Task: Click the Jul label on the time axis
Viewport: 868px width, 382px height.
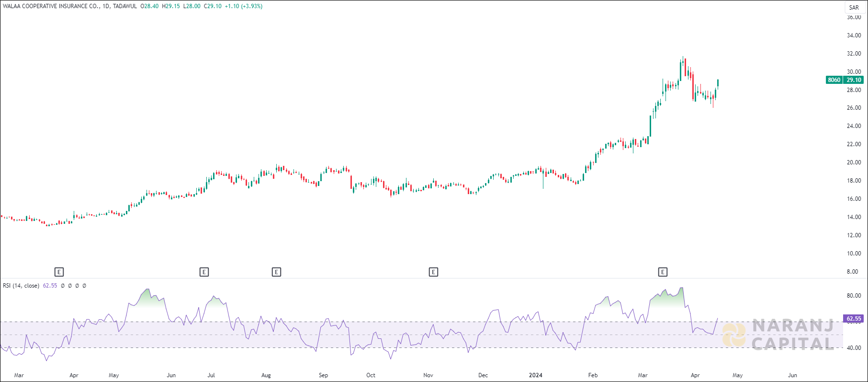Action: pyautogui.click(x=211, y=375)
